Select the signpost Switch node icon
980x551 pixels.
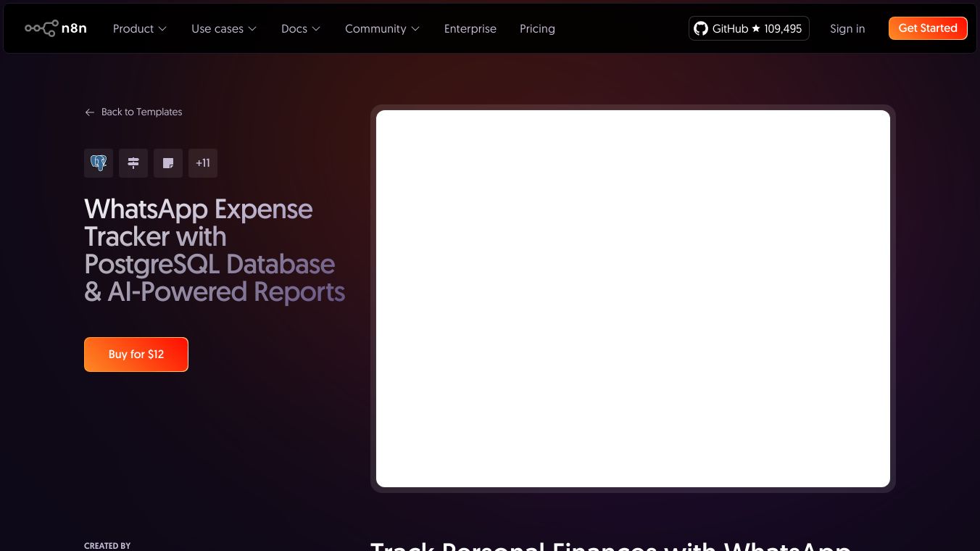[x=133, y=163]
